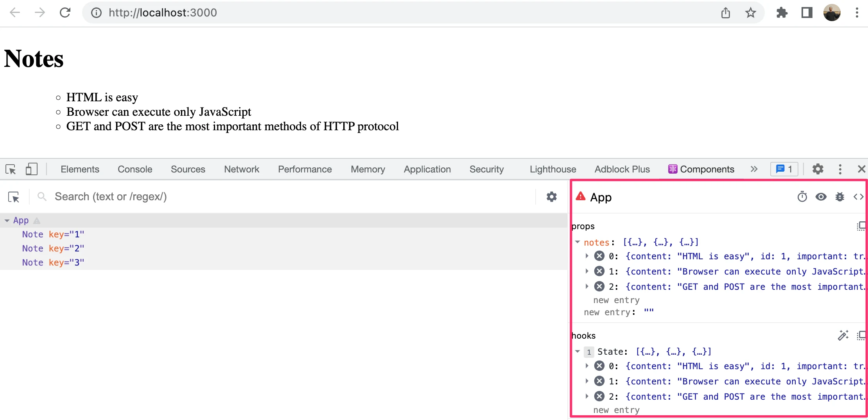Show more DevTools tabs chevron
Screen dimensions: 868x420
pyautogui.click(x=754, y=169)
